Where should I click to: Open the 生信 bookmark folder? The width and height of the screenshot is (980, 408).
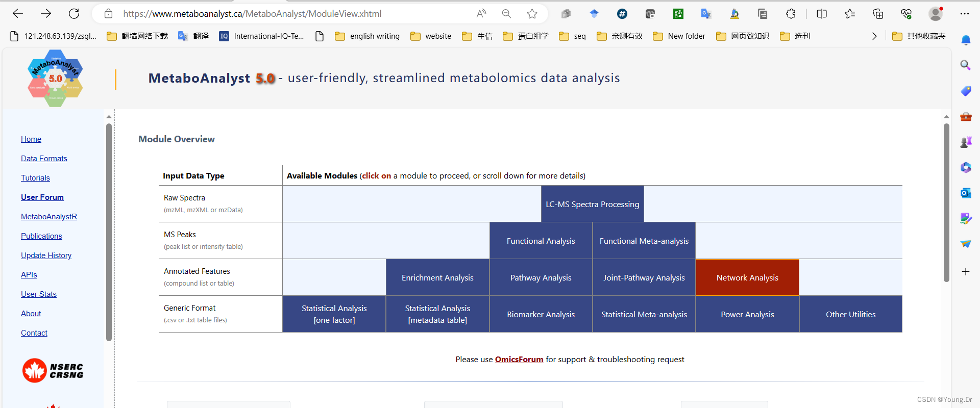pos(477,36)
